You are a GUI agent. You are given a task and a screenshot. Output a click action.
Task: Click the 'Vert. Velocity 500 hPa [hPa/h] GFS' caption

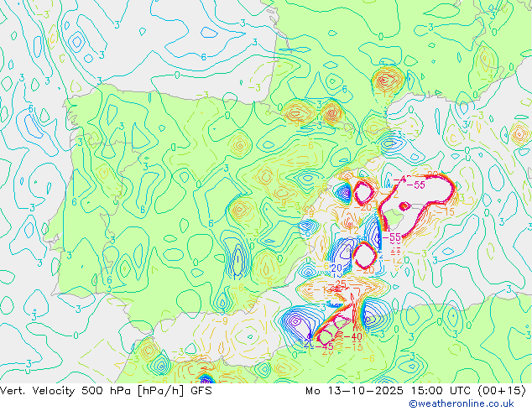tap(106, 391)
